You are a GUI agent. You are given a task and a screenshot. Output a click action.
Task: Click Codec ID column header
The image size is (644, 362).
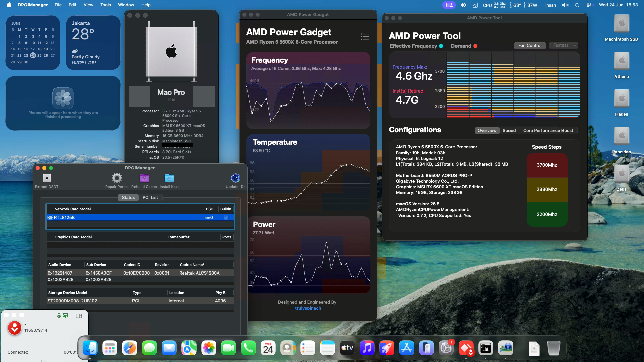tap(132, 265)
